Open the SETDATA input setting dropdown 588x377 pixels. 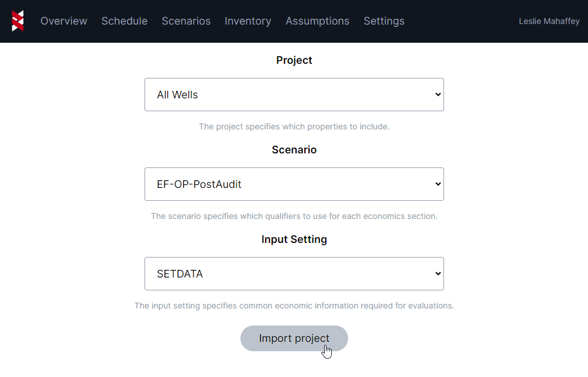pyautogui.click(x=294, y=274)
